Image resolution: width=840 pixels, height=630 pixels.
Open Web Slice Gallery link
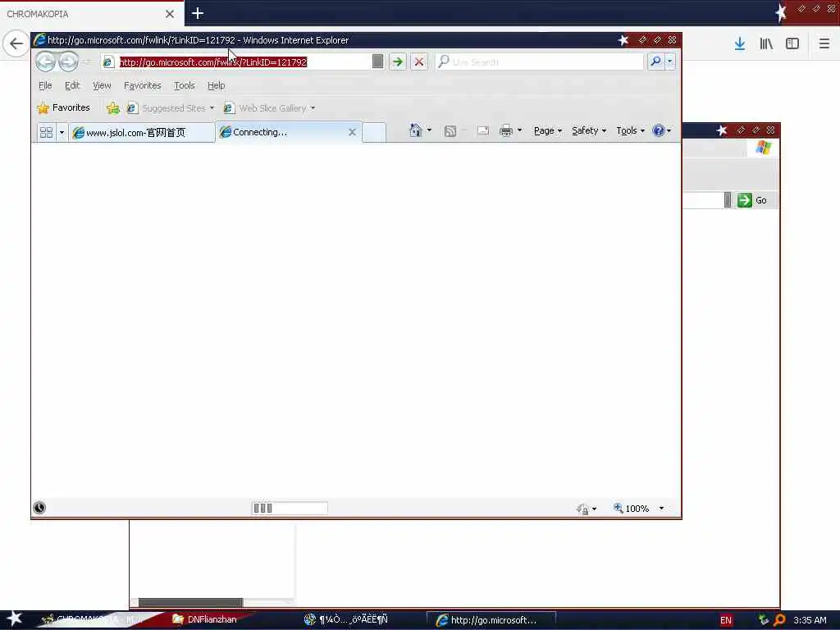pyautogui.click(x=267, y=108)
